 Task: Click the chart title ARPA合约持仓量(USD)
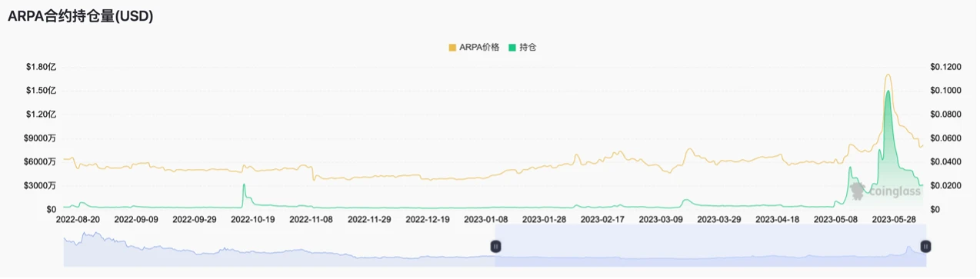pyautogui.click(x=80, y=16)
